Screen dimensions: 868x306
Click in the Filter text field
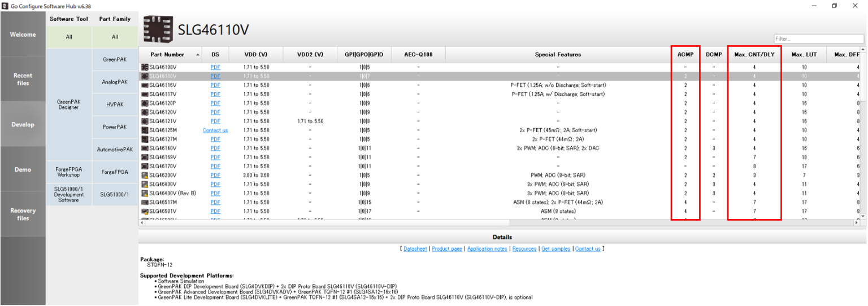pos(818,39)
